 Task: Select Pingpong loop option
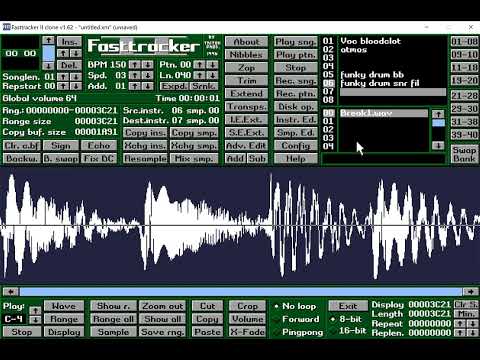(298, 332)
